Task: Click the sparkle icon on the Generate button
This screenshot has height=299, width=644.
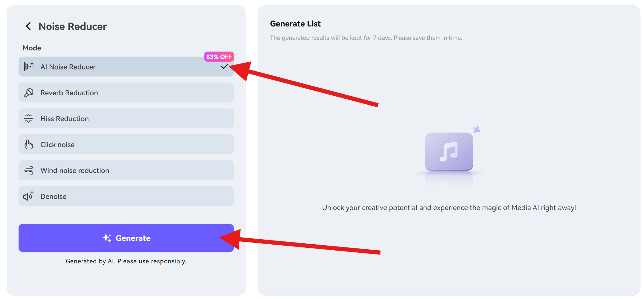Action: click(x=107, y=238)
